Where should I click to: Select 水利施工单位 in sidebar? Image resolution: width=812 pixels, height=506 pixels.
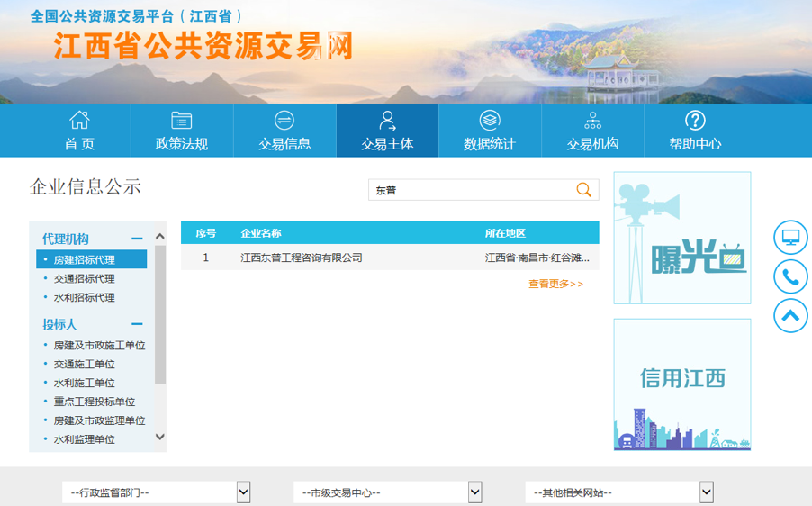85,384
